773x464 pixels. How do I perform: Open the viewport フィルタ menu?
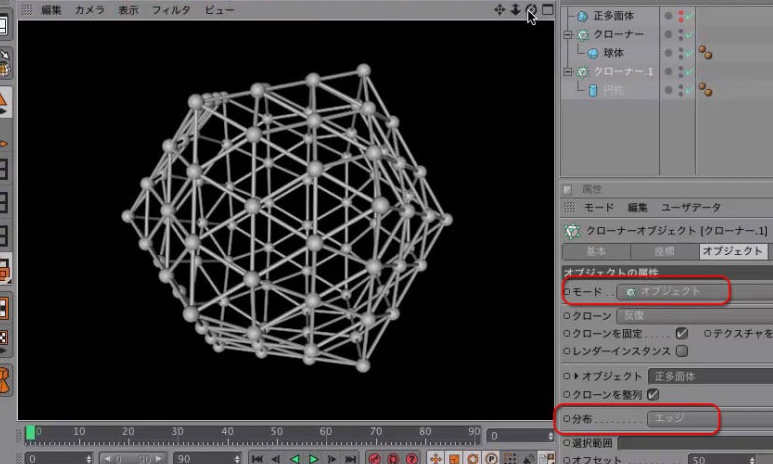click(x=171, y=10)
